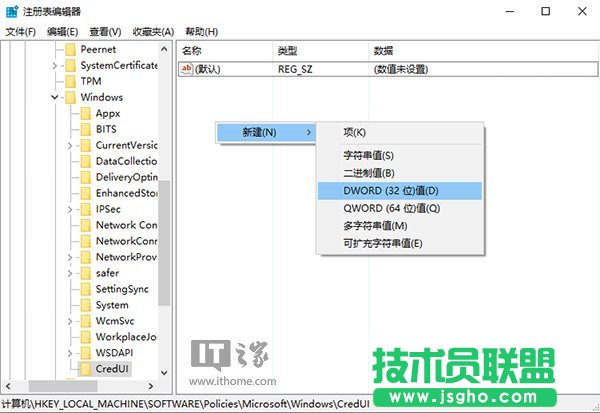Click tree scrollbar up arrow

[164, 49]
